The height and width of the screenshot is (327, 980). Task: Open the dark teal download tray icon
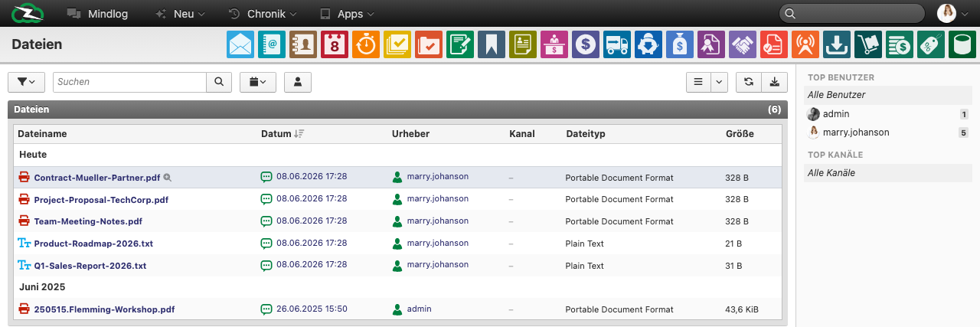(x=837, y=44)
